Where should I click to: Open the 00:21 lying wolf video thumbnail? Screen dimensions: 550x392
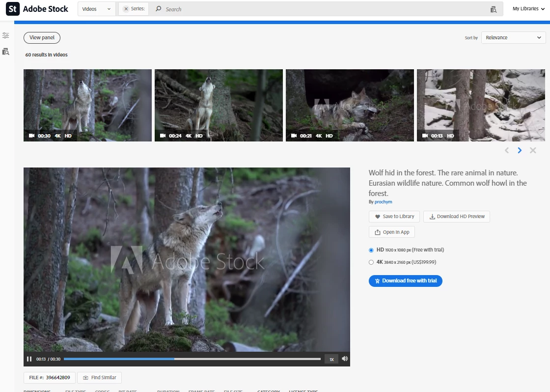[x=350, y=105]
